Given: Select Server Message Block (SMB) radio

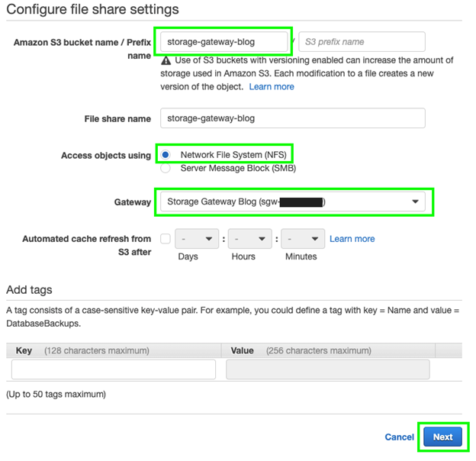Looking at the screenshot, I should [166, 168].
